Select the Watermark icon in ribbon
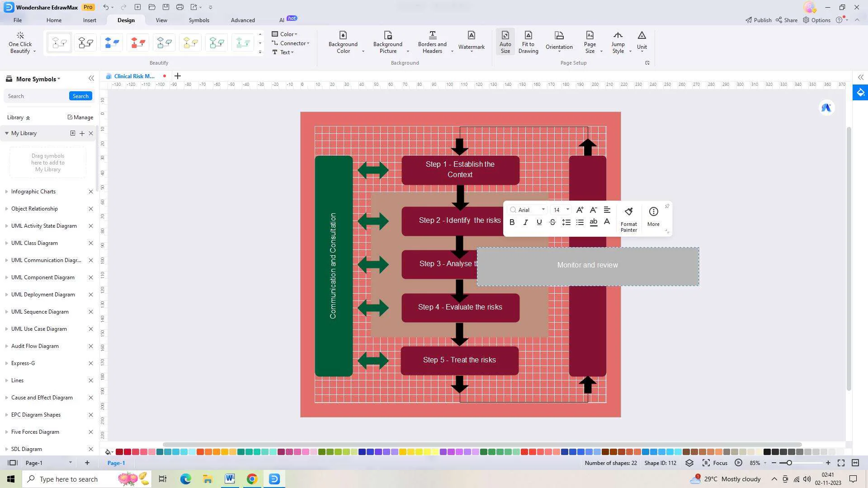 click(x=471, y=42)
